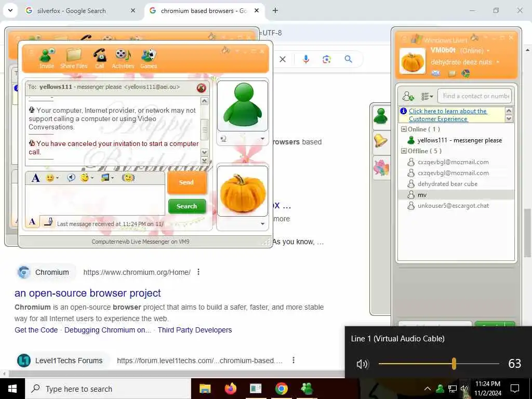This screenshot has width=532, height=399.
Task: Click contact's green buddy display picture
Action: click(242, 105)
